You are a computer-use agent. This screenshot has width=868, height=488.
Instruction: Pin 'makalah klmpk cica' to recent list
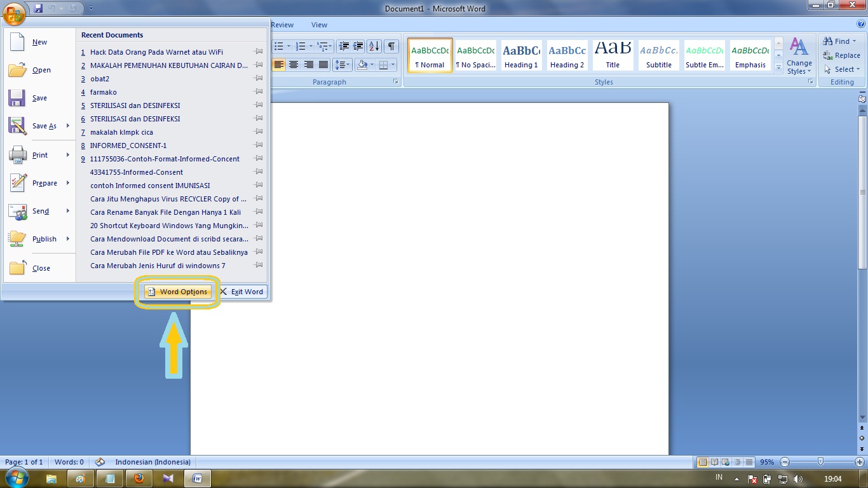coord(259,132)
